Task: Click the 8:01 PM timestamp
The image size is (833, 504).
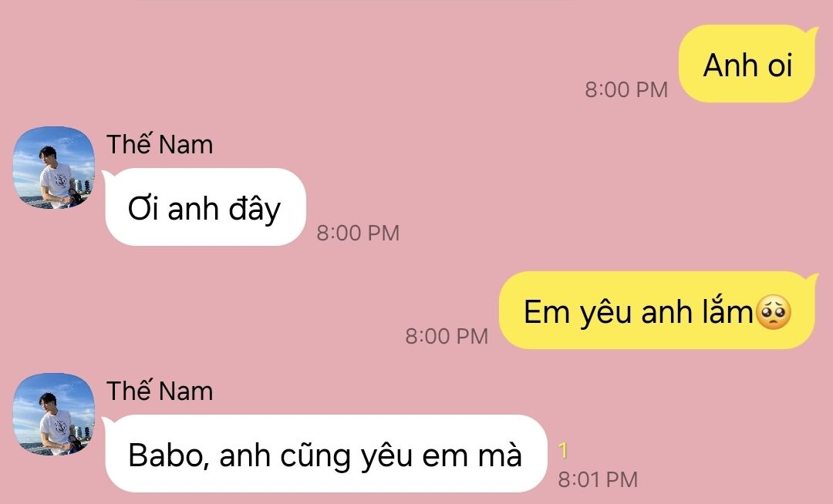Action: point(598,479)
